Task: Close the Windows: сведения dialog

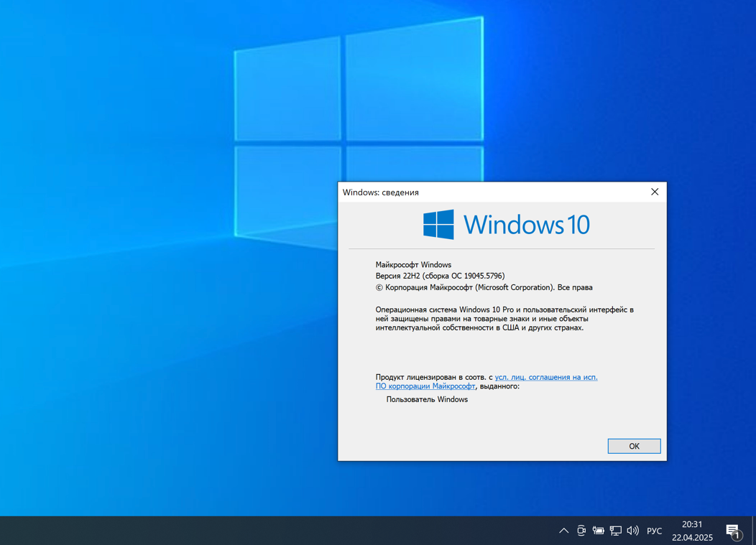Action: 655,192
